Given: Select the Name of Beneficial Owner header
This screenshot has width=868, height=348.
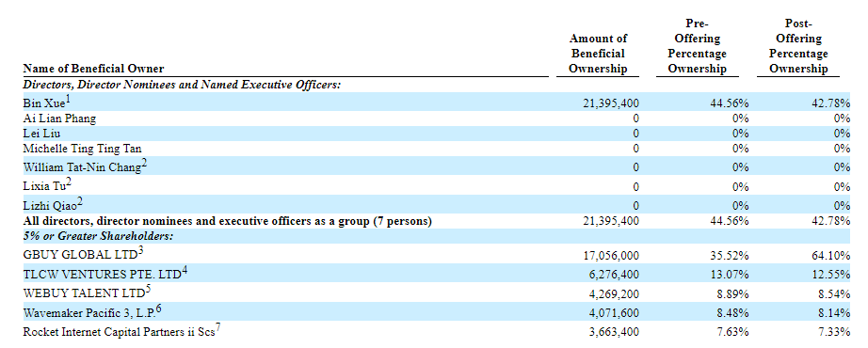Looking at the screenshot, I should [93, 69].
